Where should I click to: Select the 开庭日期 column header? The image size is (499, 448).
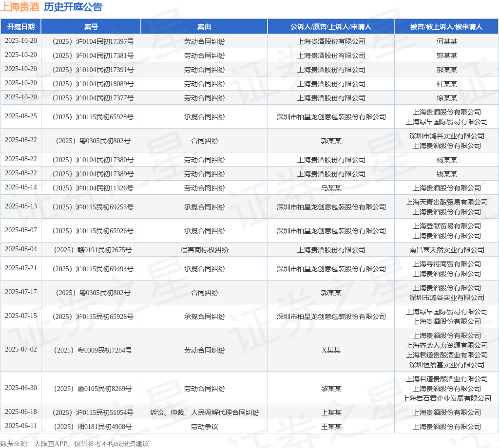tap(21, 27)
